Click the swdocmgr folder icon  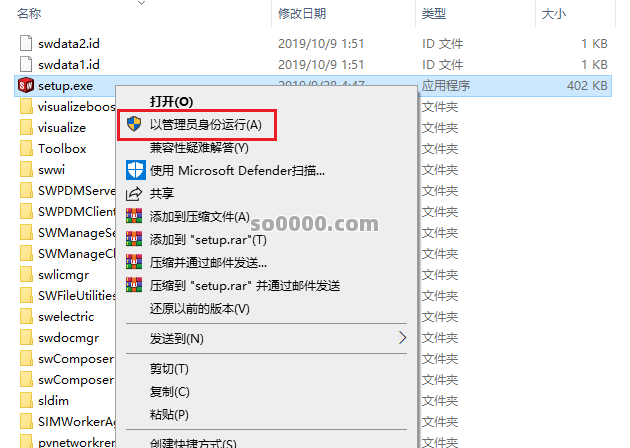pos(27,338)
